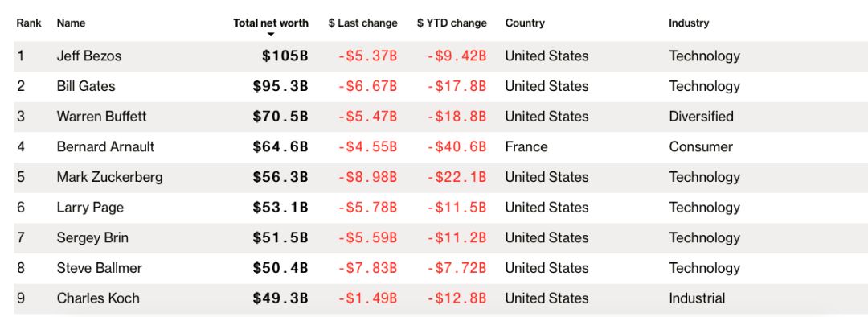The height and width of the screenshot is (317, 868).
Task: Select Warren Buffett name
Action: (x=101, y=117)
